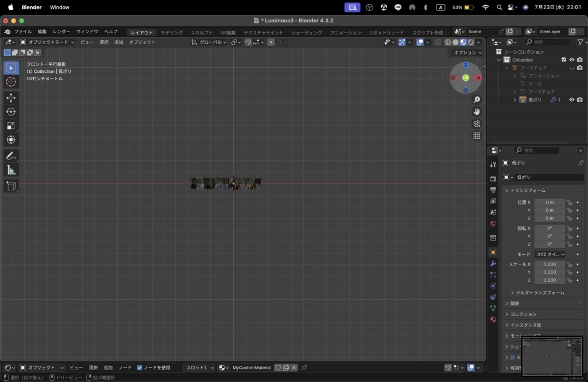Click the viewport zoom magnifier icon

click(x=477, y=100)
